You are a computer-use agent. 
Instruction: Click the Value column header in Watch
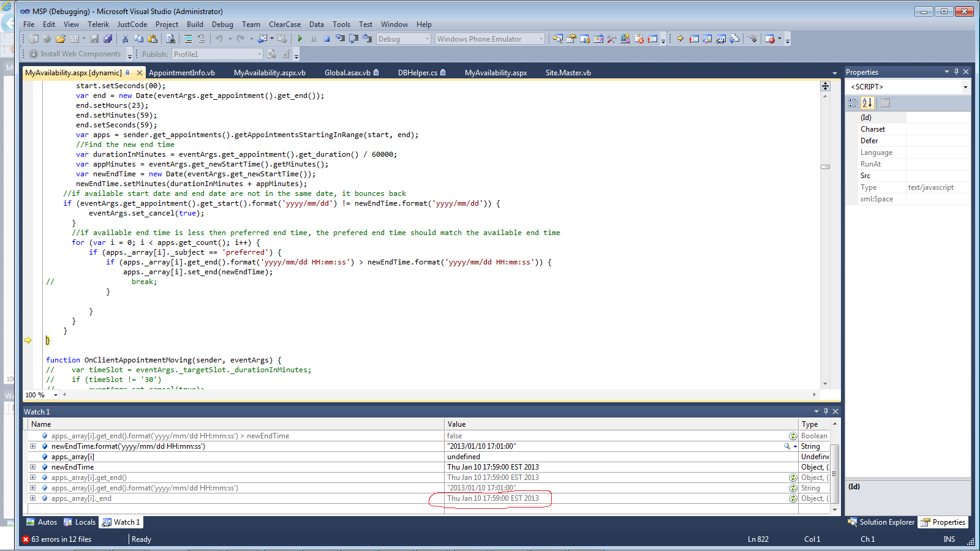pyautogui.click(x=621, y=424)
